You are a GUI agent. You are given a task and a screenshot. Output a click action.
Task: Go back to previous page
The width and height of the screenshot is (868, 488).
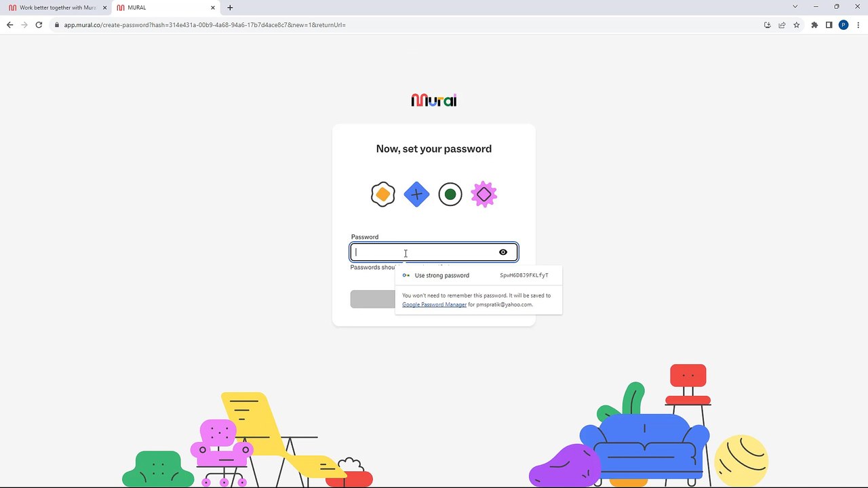(9, 25)
